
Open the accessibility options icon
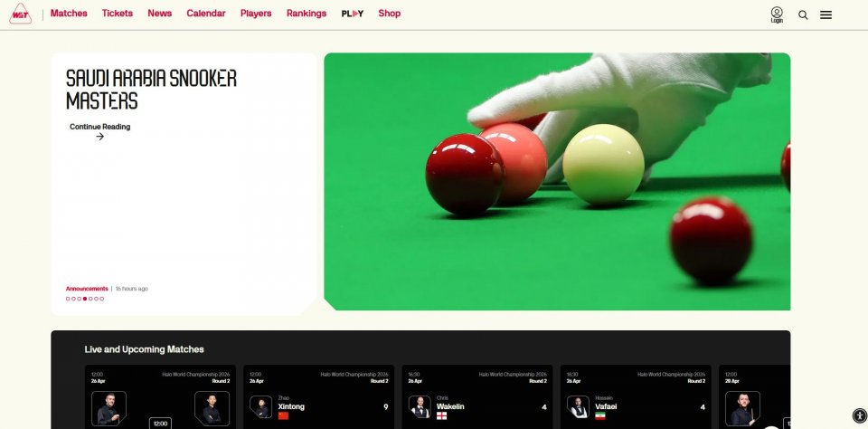click(859, 415)
